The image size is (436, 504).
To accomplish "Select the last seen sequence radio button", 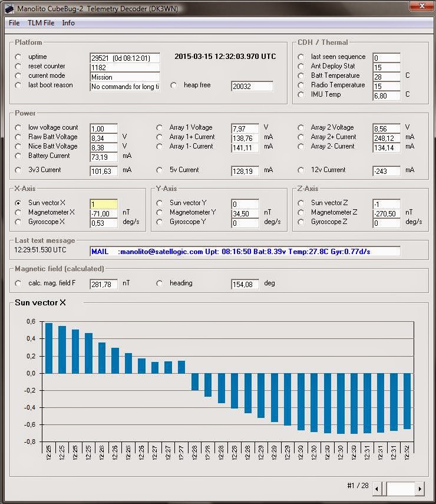I will click(x=300, y=57).
